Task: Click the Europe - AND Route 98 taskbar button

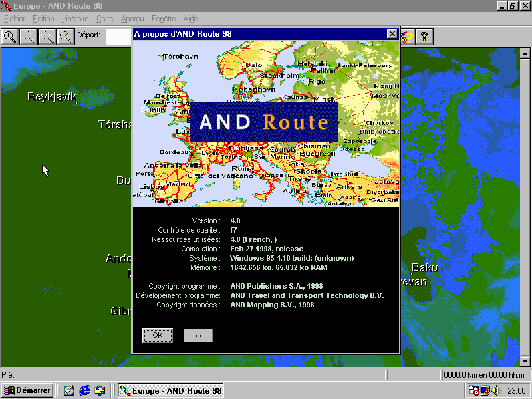Action: click(171, 390)
